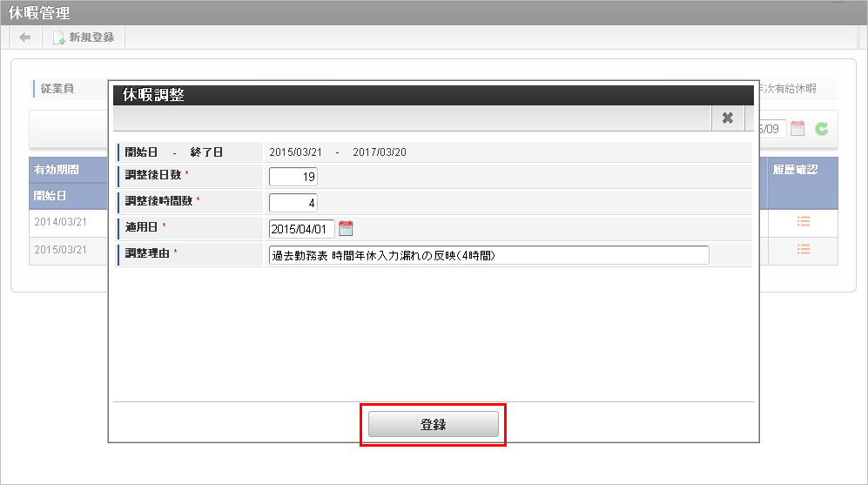Click the 休暇調整 dialog title

[153, 95]
